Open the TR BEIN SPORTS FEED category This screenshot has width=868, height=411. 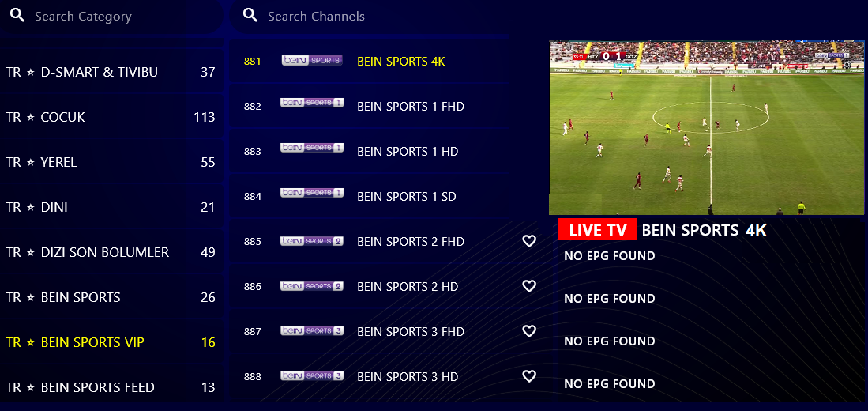coord(112,387)
